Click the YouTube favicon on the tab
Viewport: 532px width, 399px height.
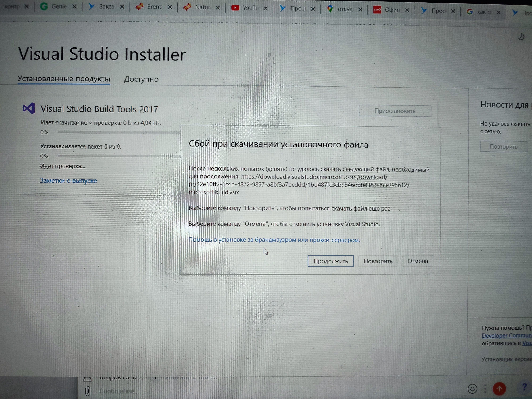click(235, 8)
